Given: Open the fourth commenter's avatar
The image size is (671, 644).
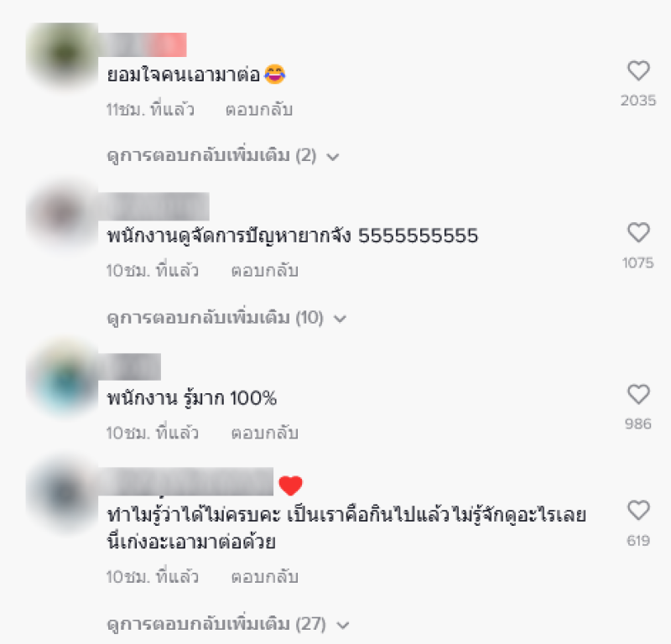Looking at the screenshot, I should click(62, 492).
